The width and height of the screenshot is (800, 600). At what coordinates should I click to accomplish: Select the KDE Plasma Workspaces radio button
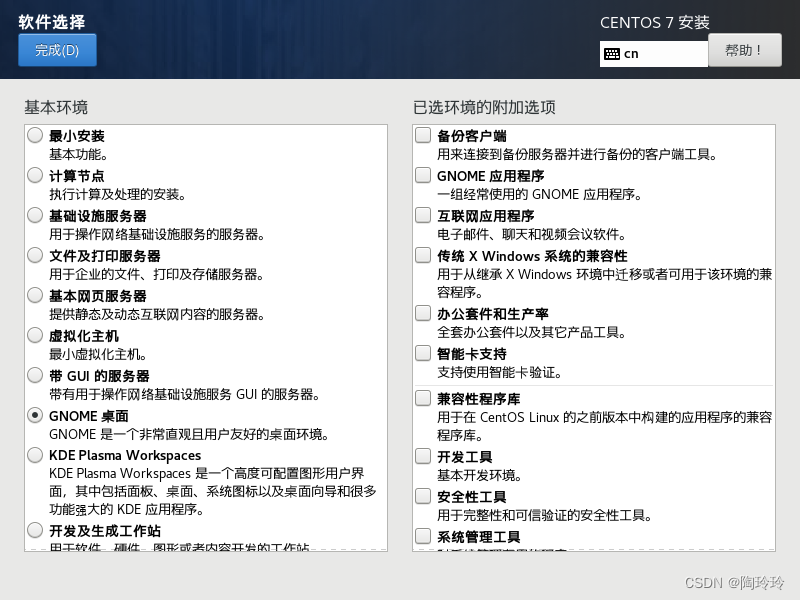tap(35, 455)
